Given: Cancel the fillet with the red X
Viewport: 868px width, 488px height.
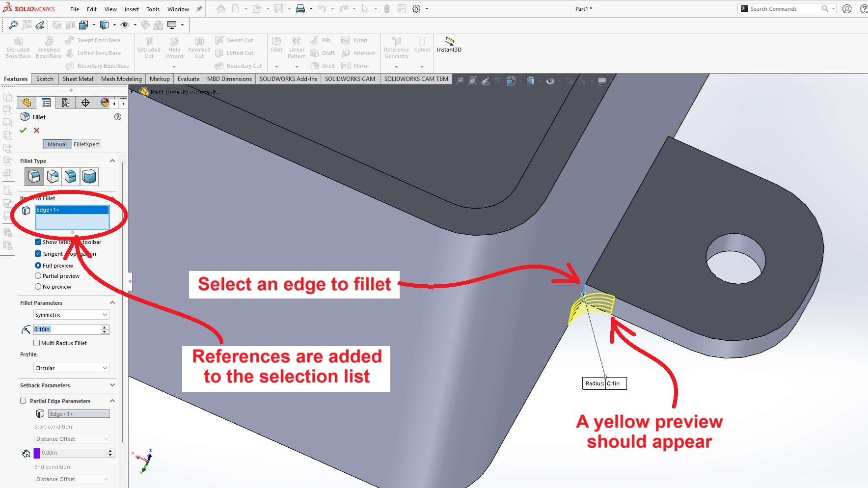Looking at the screenshot, I should [36, 130].
